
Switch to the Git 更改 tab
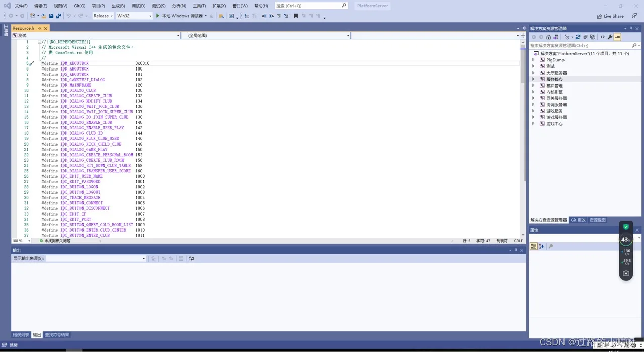(578, 220)
